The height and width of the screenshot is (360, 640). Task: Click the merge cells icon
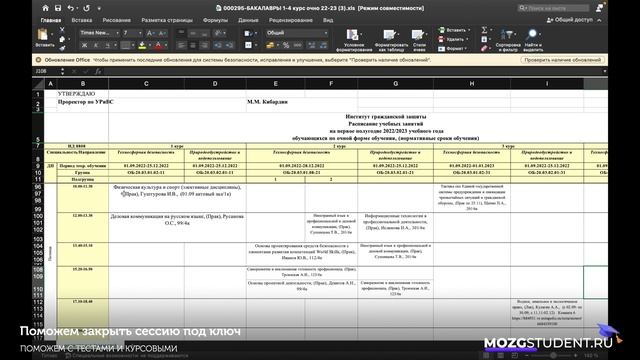click(249, 45)
